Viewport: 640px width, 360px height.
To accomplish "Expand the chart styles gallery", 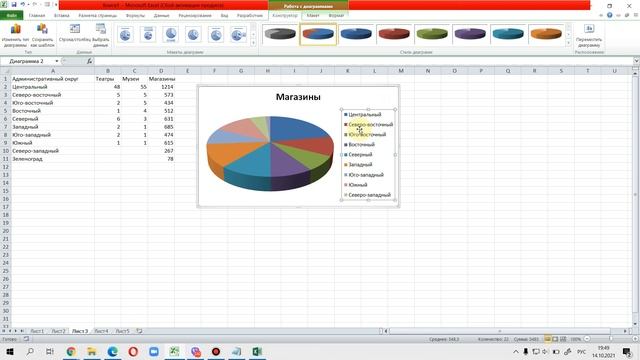I will (568, 42).
